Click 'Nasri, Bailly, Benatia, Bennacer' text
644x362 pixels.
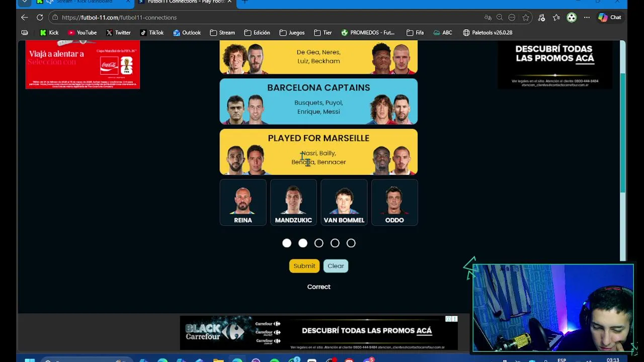[x=318, y=157]
